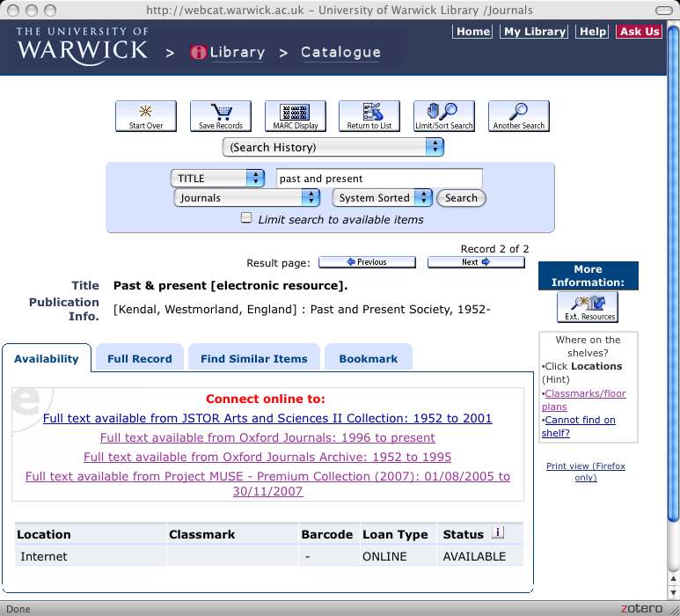Open the Journals collection dropdown

[246, 198]
